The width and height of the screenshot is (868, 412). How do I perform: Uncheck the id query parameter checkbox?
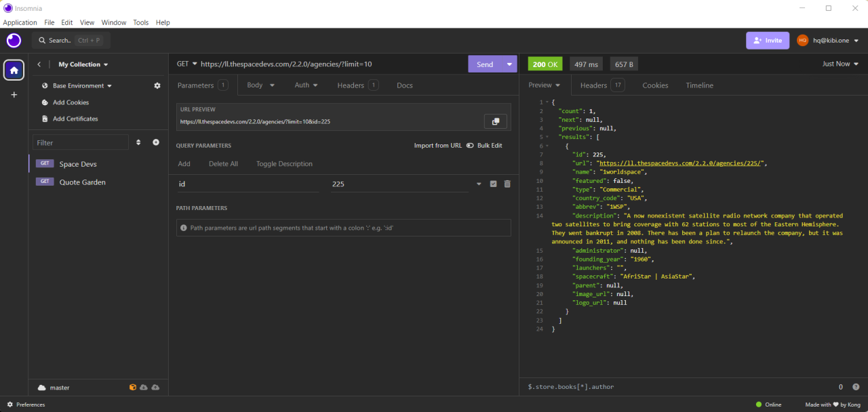coord(493,184)
